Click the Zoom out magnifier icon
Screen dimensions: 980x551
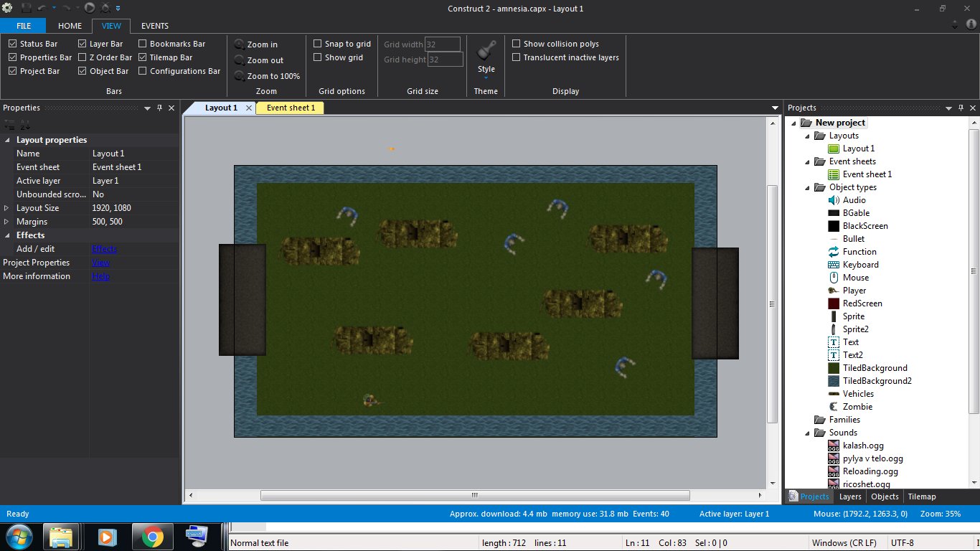tap(240, 60)
